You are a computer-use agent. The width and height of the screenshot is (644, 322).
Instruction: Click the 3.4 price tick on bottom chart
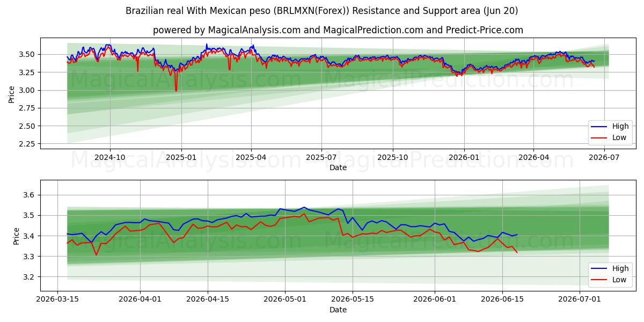[x=30, y=236]
